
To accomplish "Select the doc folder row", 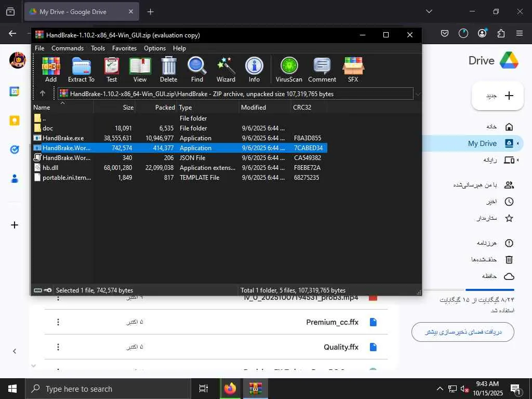I will coord(180,128).
